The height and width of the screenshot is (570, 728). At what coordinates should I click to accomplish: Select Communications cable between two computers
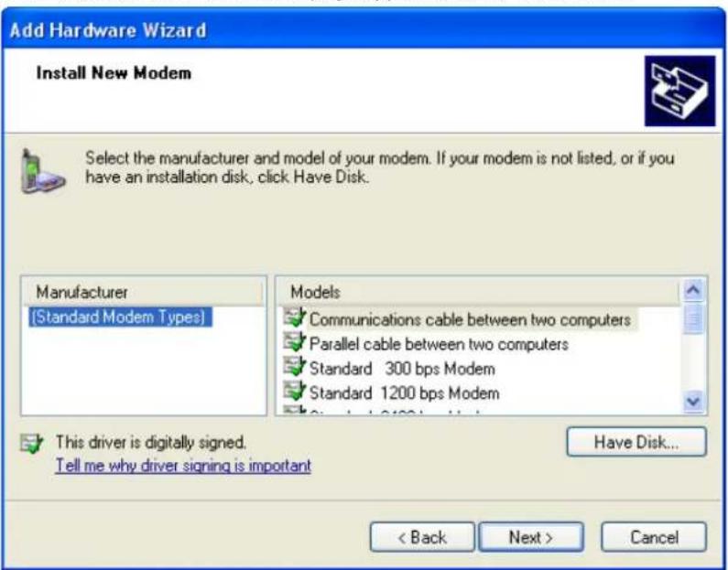[470, 319]
